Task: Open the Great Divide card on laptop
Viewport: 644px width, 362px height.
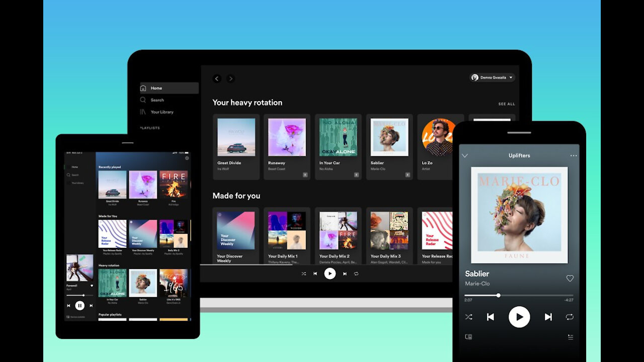Action: (x=236, y=147)
